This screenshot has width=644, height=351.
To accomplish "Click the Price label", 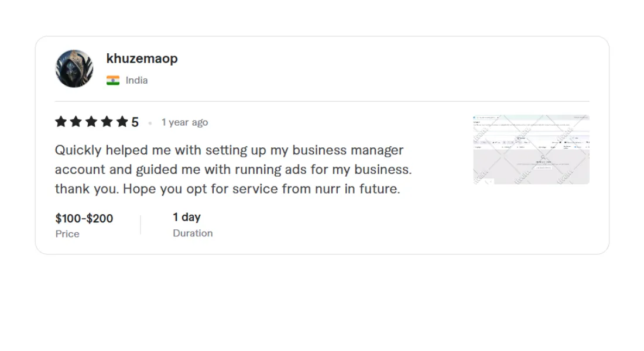I will tap(67, 234).
